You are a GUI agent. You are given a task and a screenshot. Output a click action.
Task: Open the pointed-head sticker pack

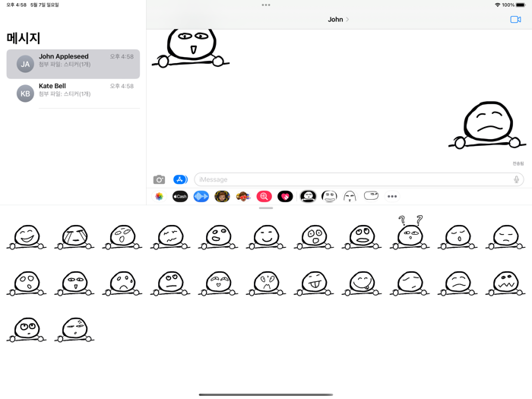350,196
